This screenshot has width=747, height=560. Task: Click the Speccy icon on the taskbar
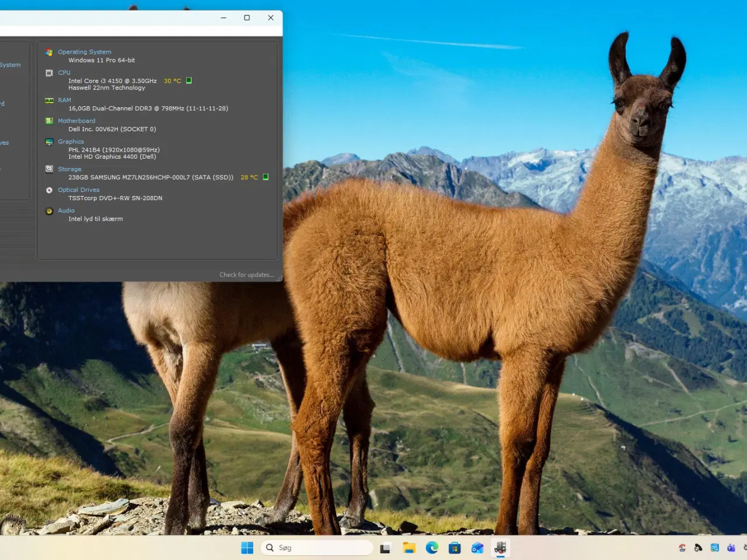(500, 548)
